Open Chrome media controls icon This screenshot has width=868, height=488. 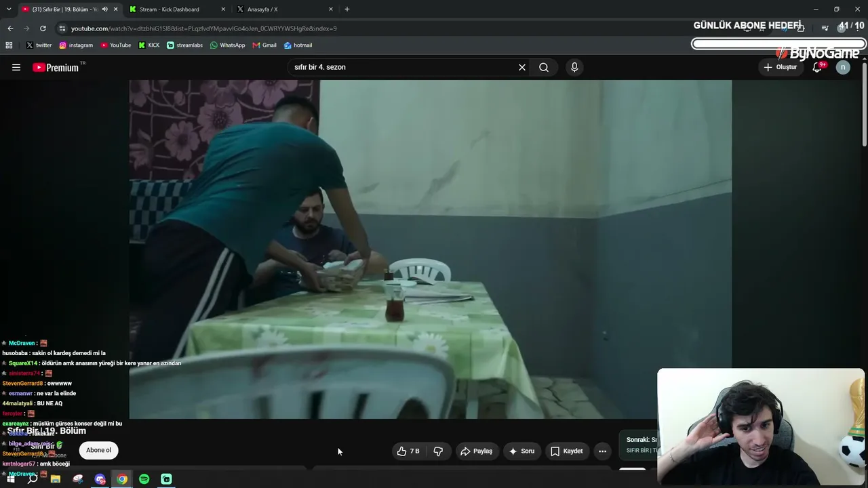click(x=825, y=28)
